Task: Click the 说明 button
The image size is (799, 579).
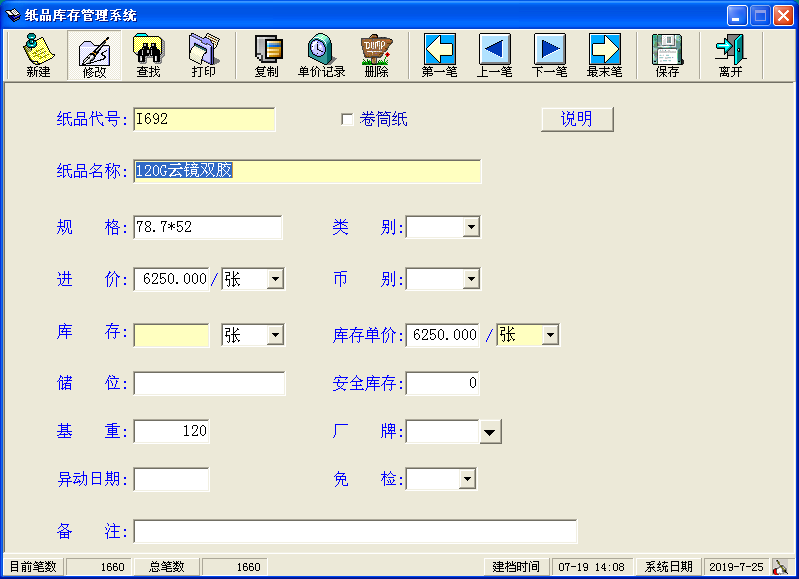Action: tap(577, 119)
